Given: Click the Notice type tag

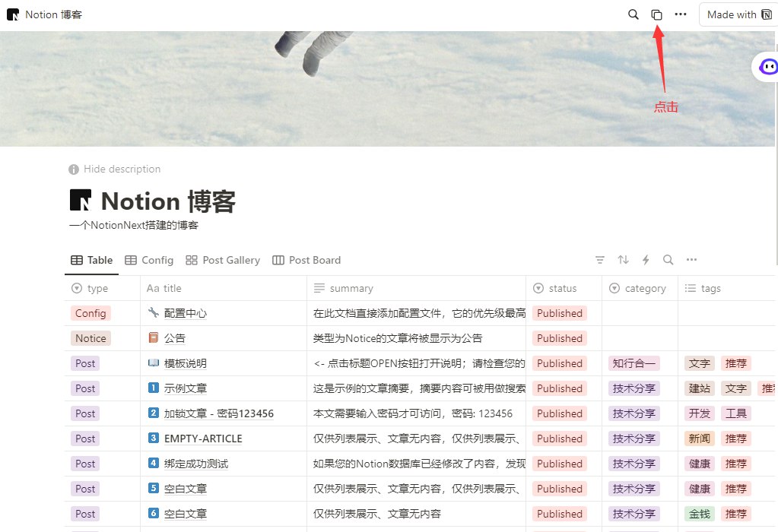Looking at the screenshot, I should (91, 339).
